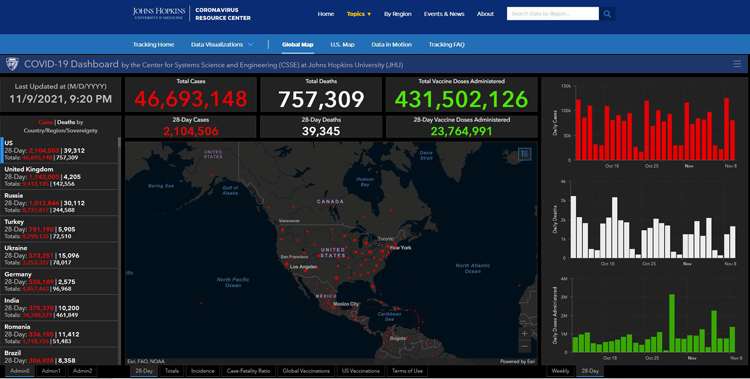This screenshot has height=379, width=750.
Task: Select Ukraine in the country list
Action: (59, 256)
